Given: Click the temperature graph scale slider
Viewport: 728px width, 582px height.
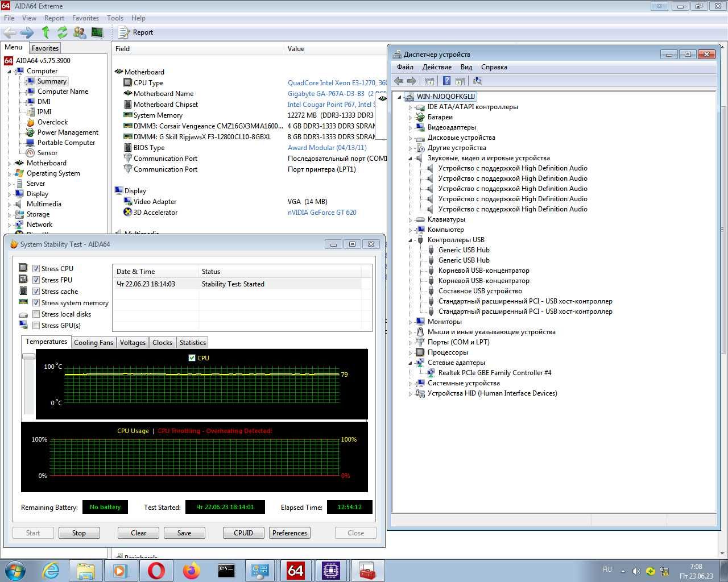Looking at the screenshot, I should coord(28,356).
